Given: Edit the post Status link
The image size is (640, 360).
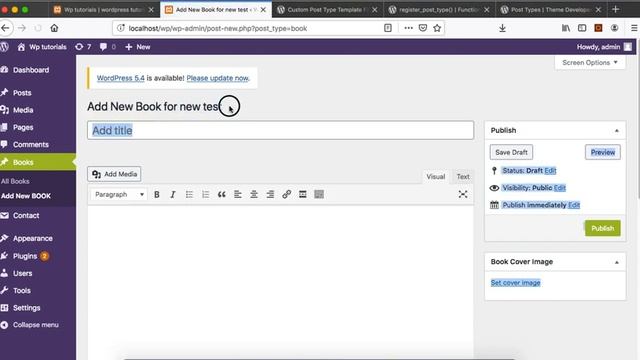Looking at the screenshot, I should pyautogui.click(x=550, y=171).
